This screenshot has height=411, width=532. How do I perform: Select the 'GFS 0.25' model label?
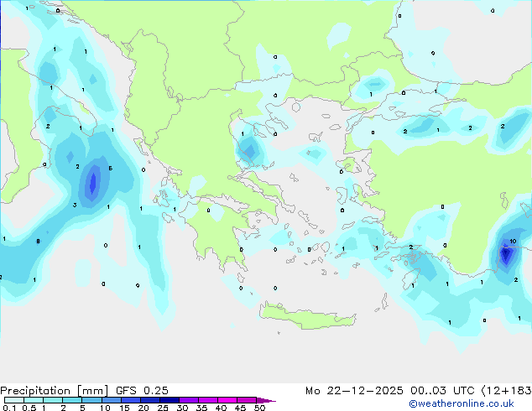tap(142, 391)
